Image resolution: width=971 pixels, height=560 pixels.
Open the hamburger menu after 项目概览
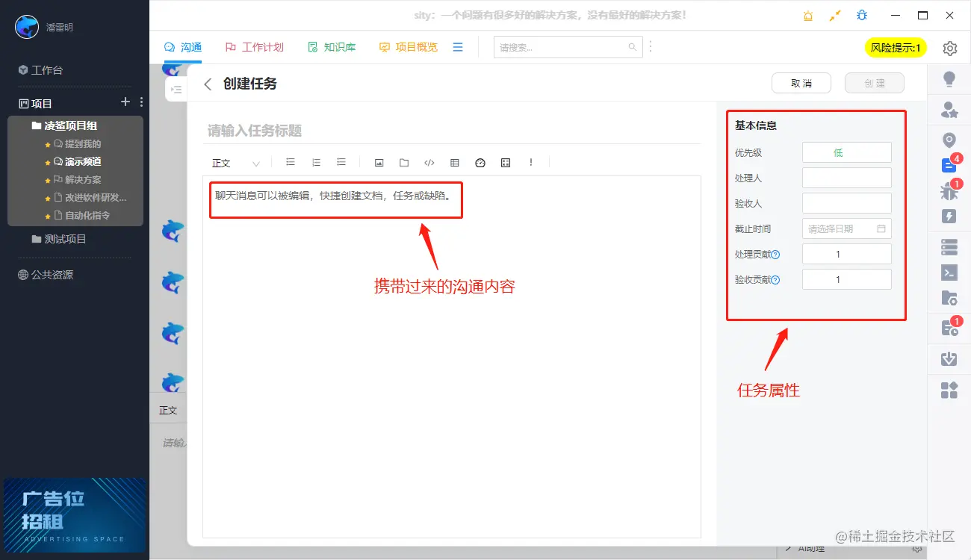[x=458, y=47]
